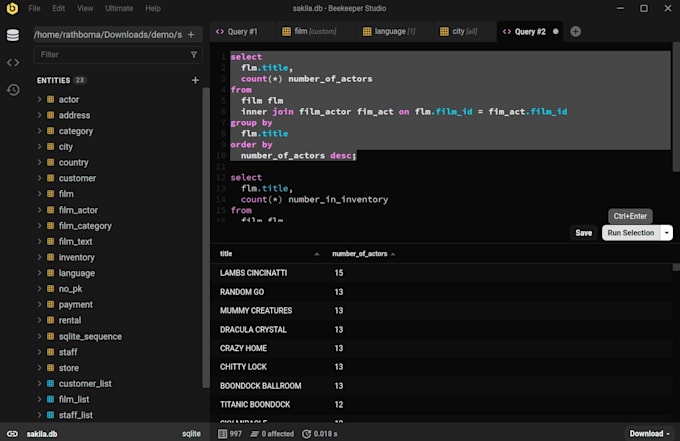Screen dimensions: 680x441
Task: Click the film_list view icon
Action: [50, 399]
